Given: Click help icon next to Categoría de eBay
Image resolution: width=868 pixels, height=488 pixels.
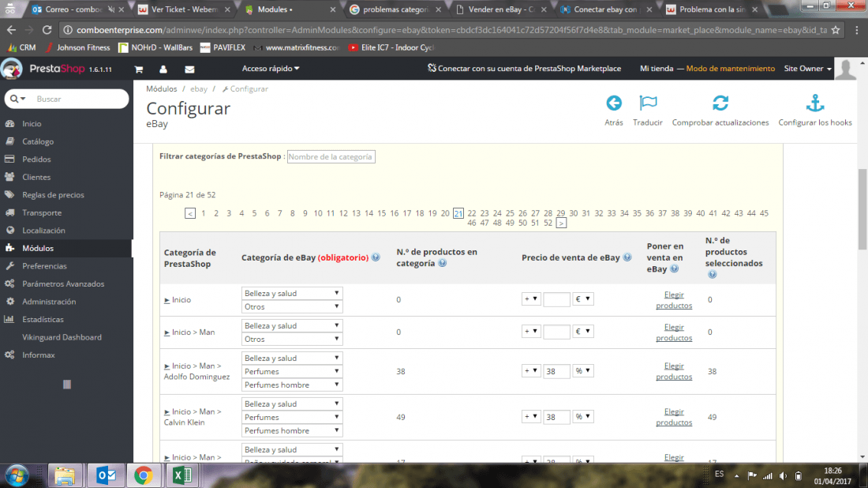Looking at the screenshot, I should click(x=376, y=257).
